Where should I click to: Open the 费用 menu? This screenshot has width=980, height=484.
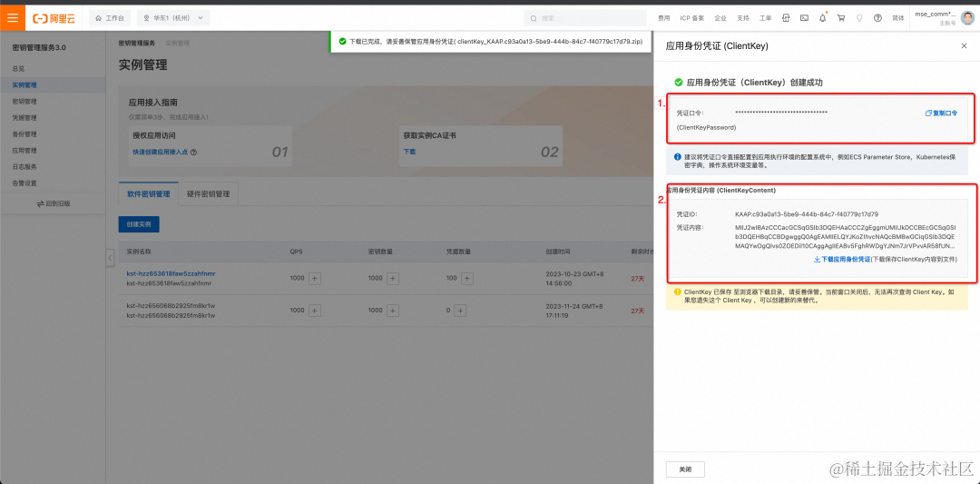click(663, 18)
